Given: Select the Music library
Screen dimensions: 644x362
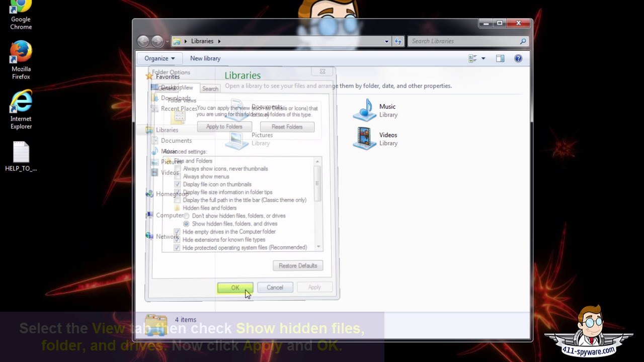Looking at the screenshot, I should pyautogui.click(x=375, y=110).
